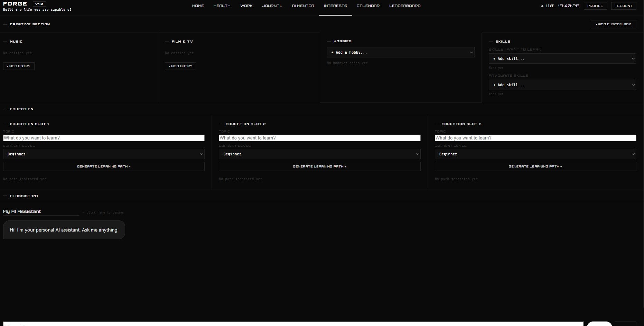Generate learning path for Education Slot 3
This screenshot has width=644, height=326.
tap(535, 166)
